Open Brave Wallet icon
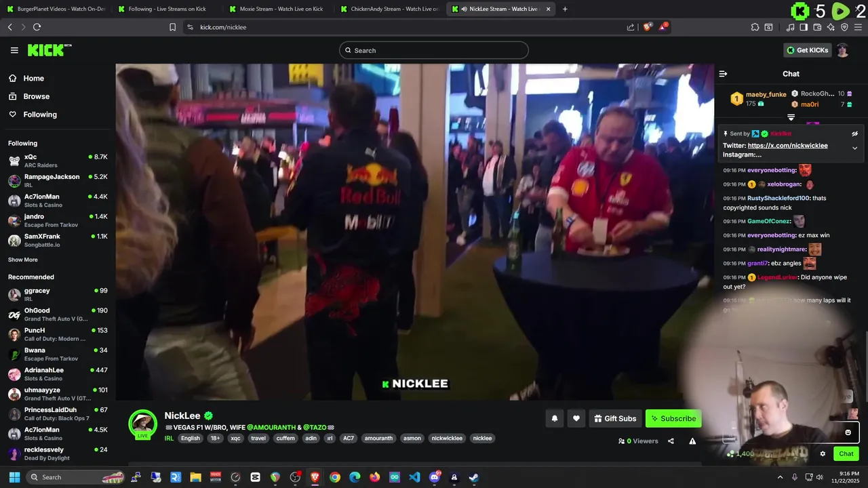 (x=817, y=27)
